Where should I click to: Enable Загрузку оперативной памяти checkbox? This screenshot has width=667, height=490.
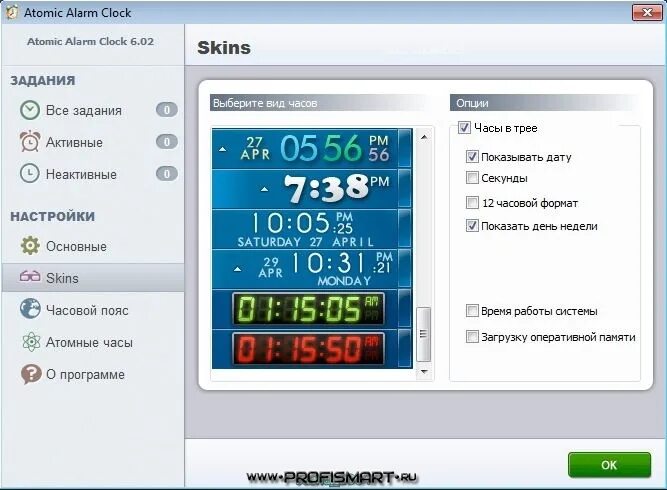pyautogui.click(x=472, y=336)
